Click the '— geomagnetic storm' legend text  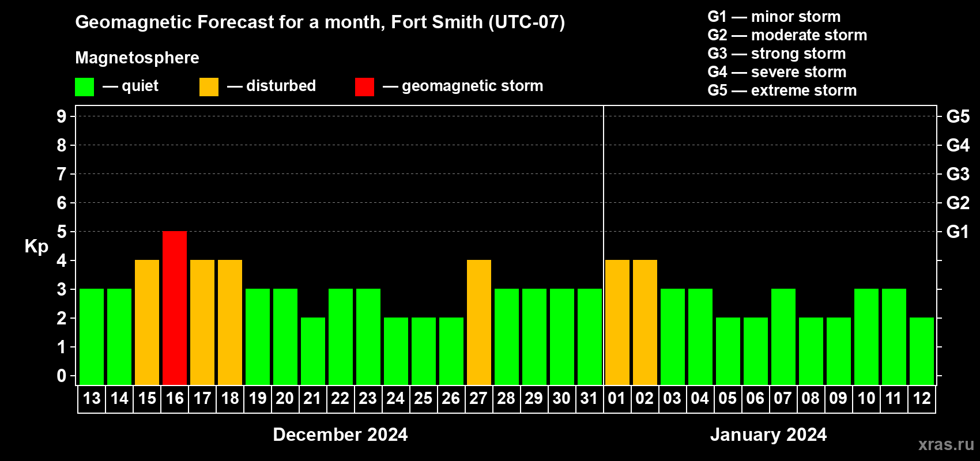coord(463,86)
